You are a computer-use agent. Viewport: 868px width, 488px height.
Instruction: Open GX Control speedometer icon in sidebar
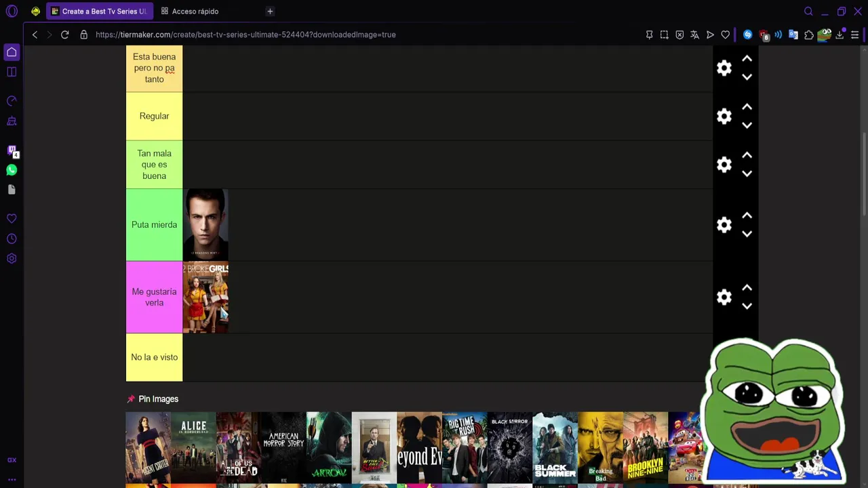[x=12, y=101]
